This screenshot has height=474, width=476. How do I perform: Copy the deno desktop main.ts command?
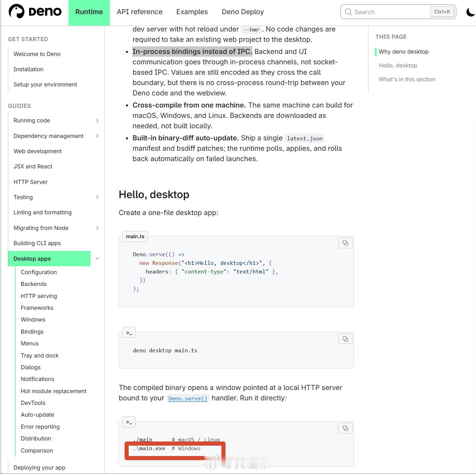[345, 339]
